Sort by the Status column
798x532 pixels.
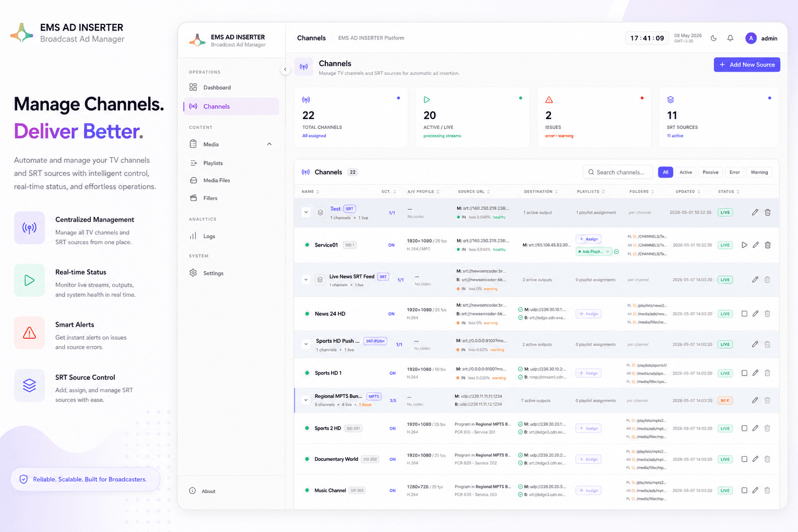click(x=729, y=192)
